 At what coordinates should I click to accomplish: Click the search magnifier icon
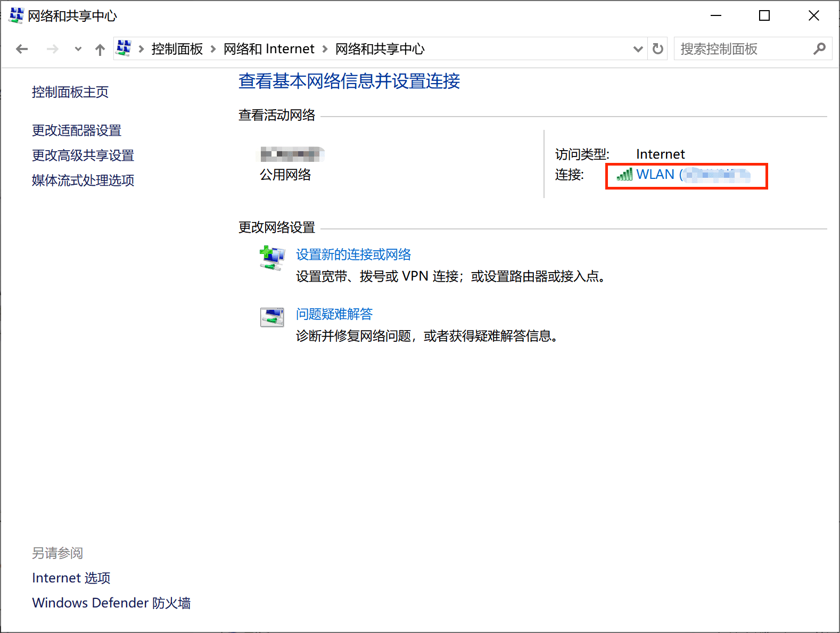tap(819, 49)
